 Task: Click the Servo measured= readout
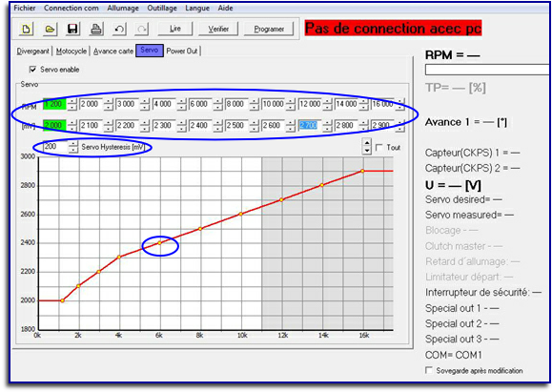[469, 215]
